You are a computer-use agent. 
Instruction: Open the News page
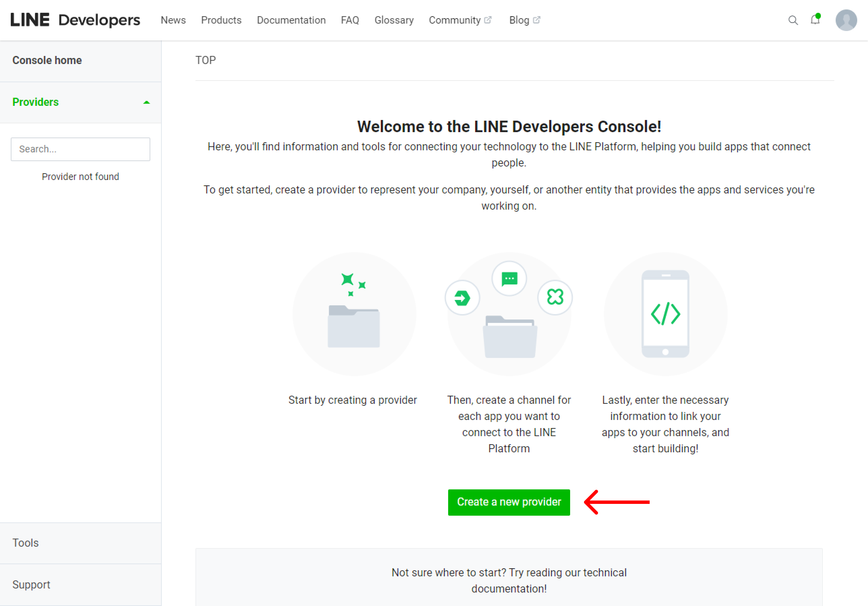pyautogui.click(x=173, y=20)
